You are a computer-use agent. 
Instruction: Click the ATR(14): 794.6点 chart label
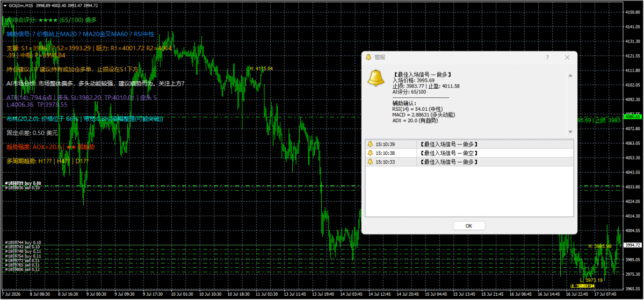click(82, 101)
